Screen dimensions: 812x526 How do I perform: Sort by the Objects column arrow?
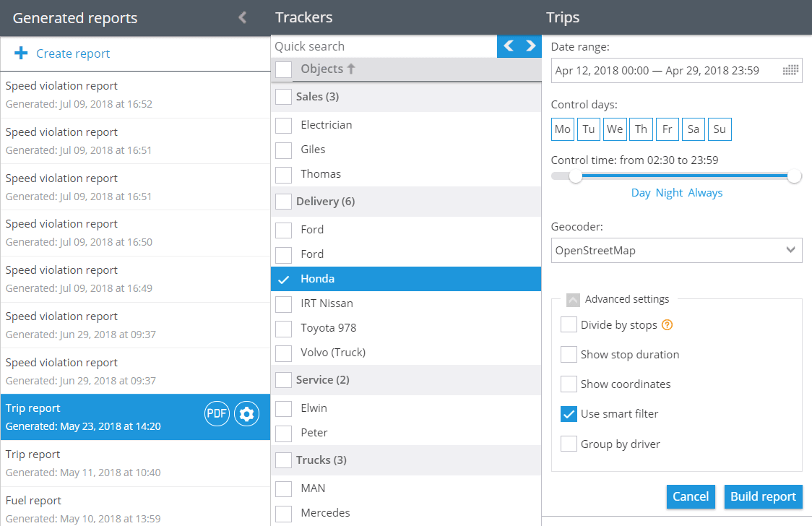click(x=351, y=69)
